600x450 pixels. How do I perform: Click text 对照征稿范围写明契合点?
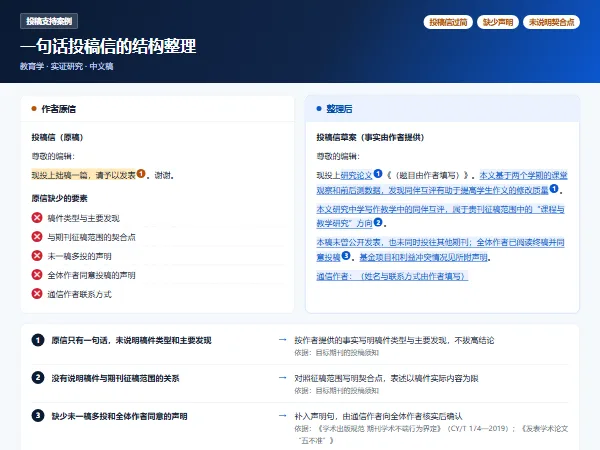tap(339, 378)
